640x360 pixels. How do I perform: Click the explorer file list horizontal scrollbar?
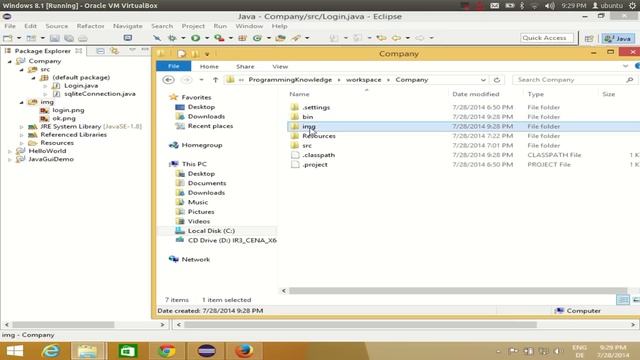coord(457,291)
